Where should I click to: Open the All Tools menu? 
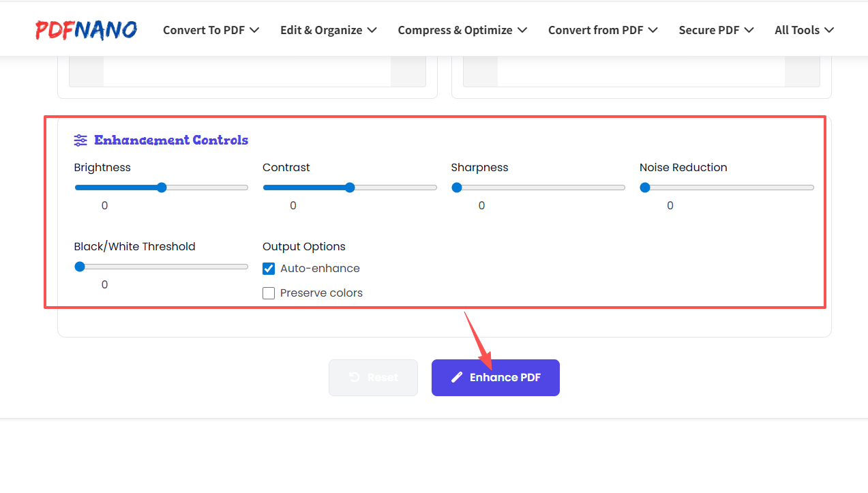(x=804, y=30)
